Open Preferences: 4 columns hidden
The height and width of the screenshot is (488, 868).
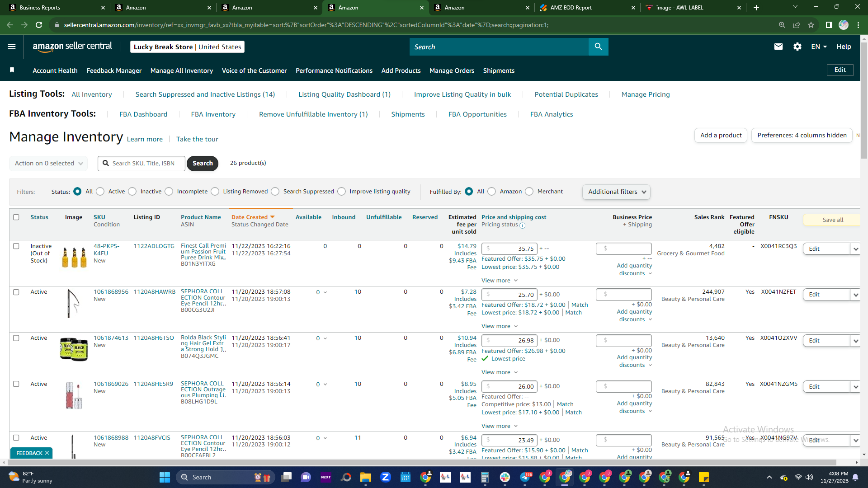[802, 135]
